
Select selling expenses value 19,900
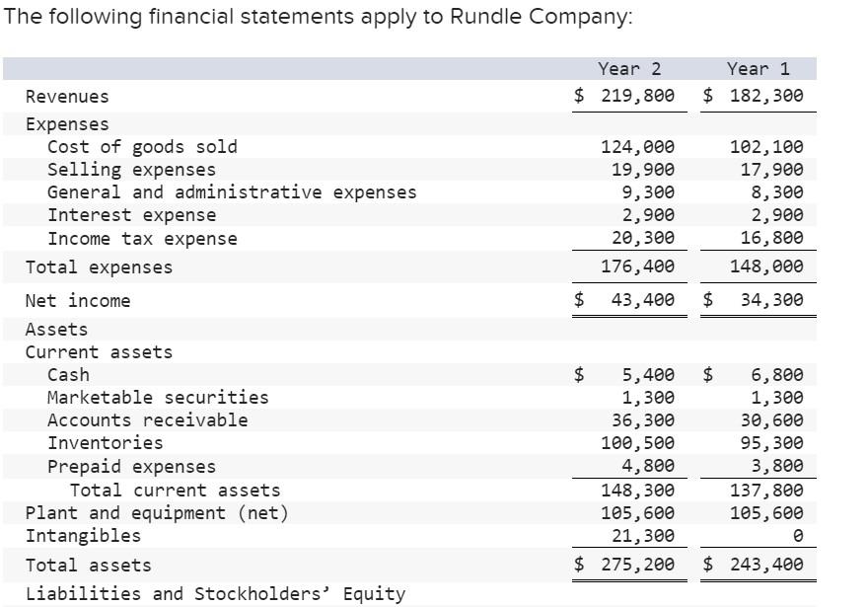[x=643, y=170]
